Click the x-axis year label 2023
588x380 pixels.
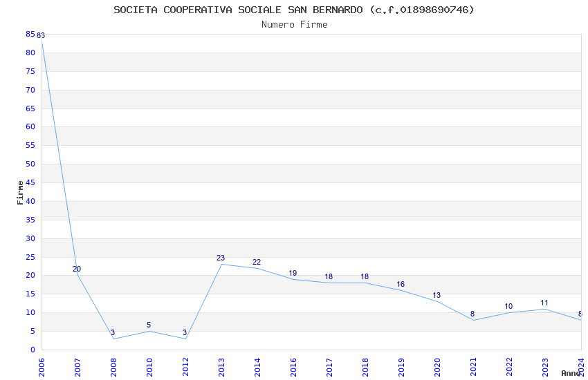coord(546,368)
